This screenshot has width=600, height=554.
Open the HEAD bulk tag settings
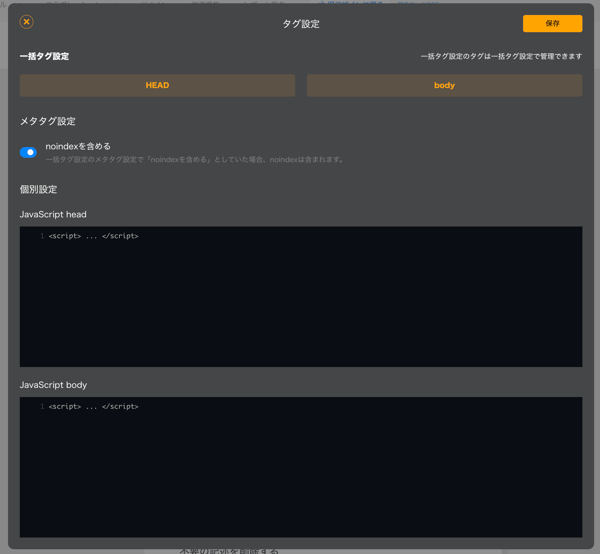pyautogui.click(x=157, y=85)
